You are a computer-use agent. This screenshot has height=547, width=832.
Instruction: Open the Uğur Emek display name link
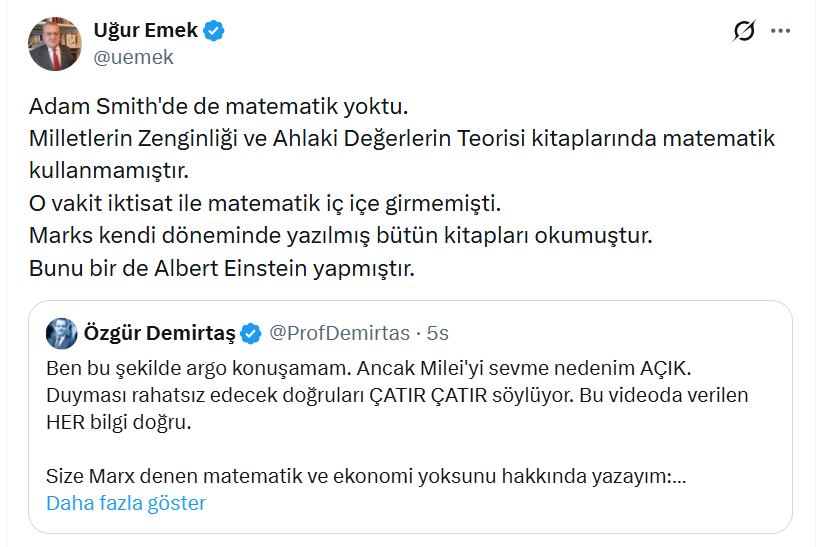click(x=145, y=31)
